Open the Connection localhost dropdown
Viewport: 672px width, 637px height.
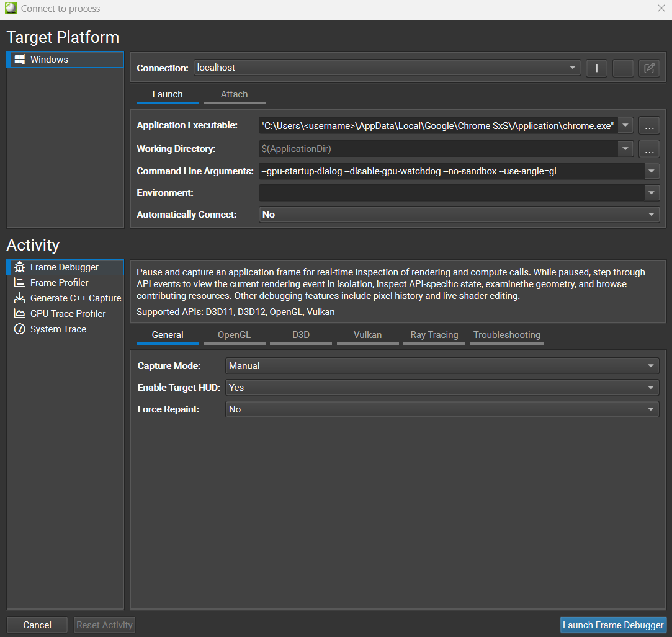coord(387,68)
